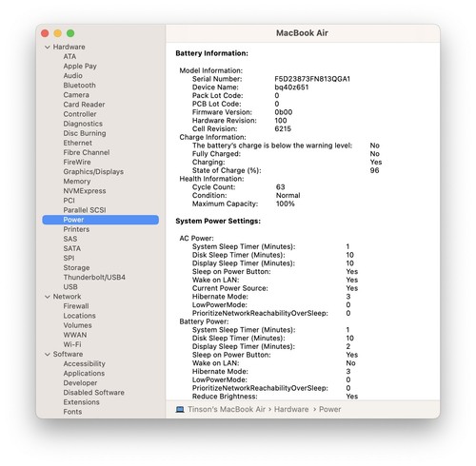The width and height of the screenshot is (476, 466).
Task: Click the Reduce Brightness row
Action: click(x=275, y=397)
